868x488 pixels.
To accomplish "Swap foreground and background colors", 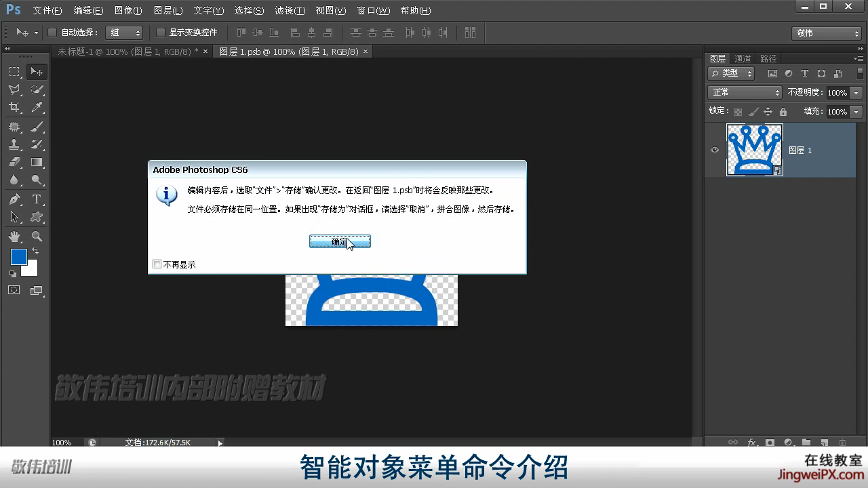I will click(x=35, y=251).
